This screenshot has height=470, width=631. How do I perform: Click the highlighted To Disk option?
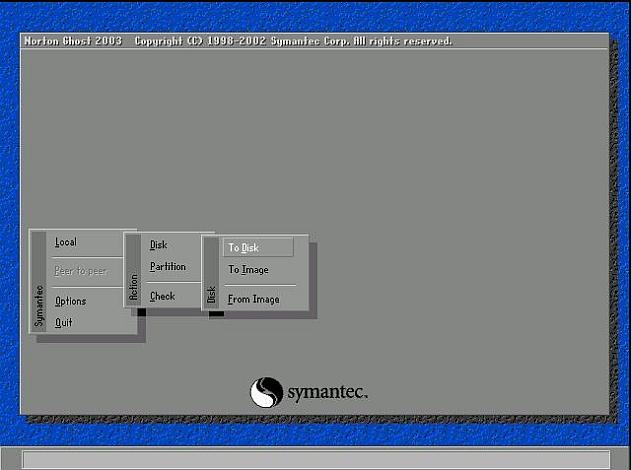pyautogui.click(x=258, y=247)
